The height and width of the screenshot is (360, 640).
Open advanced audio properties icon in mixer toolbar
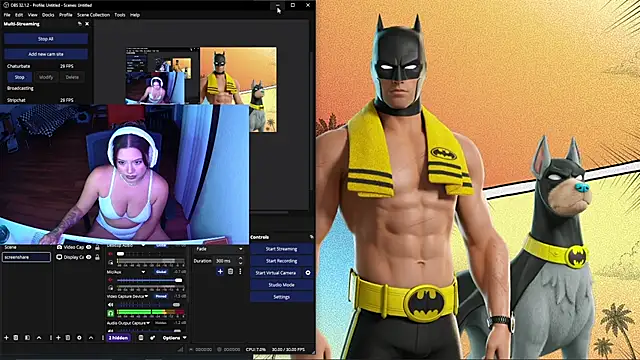tap(152, 338)
